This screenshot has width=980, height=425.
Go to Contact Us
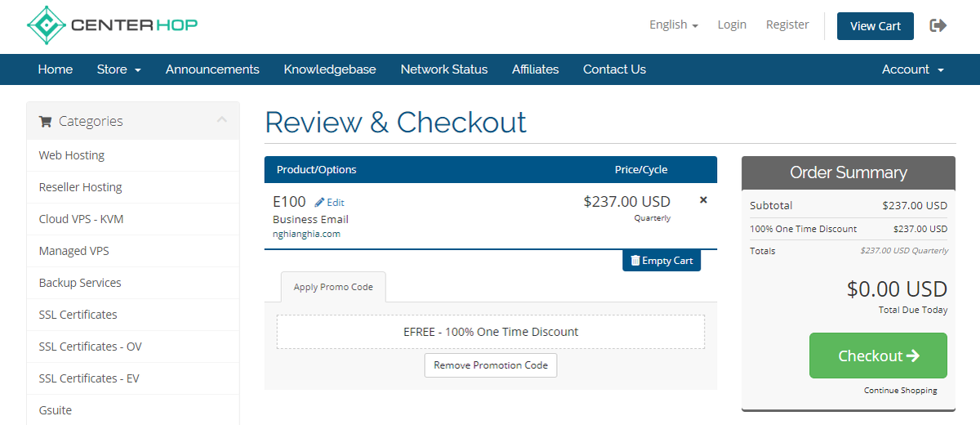click(x=614, y=69)
